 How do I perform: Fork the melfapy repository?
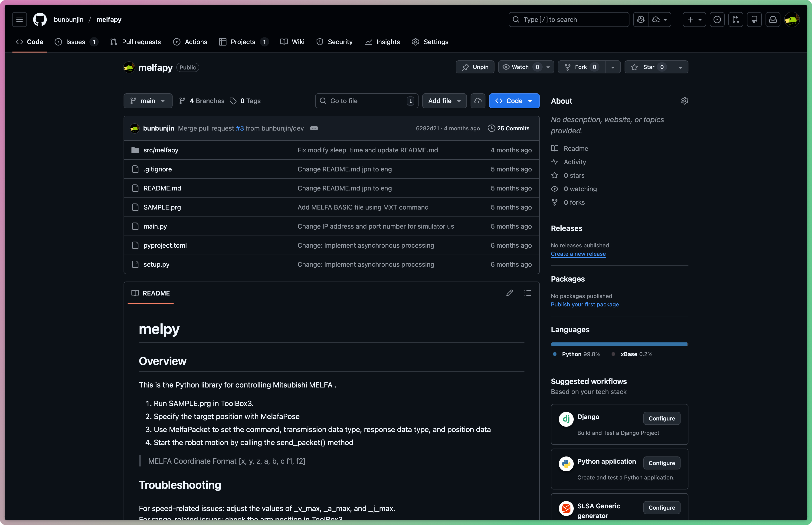[581, 67]
